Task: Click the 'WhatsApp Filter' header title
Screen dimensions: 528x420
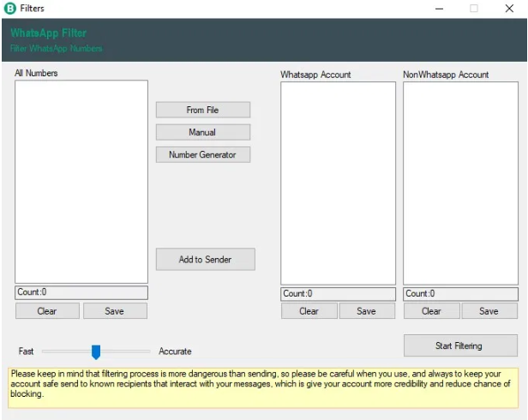Action: pos(49,33)
